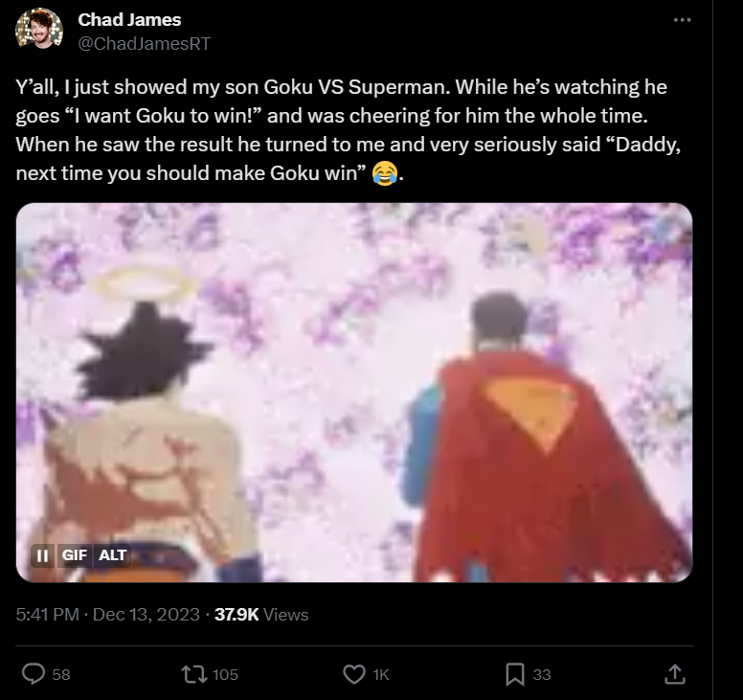Click the speech bubble reply icon

[34, 674]
